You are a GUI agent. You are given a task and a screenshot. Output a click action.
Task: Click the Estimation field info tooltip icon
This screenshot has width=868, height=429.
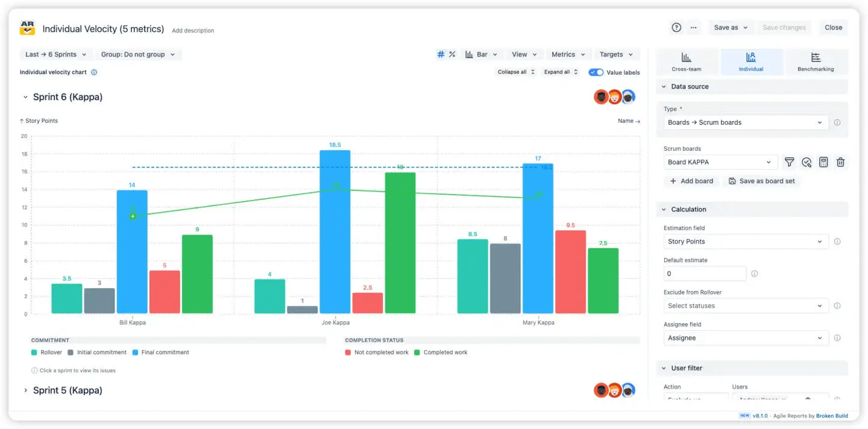pos(837,241)
